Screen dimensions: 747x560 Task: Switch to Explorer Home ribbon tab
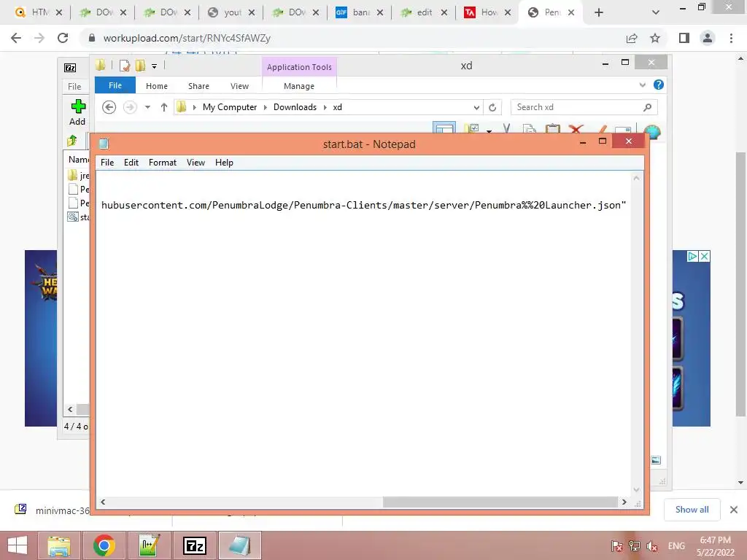tap(157, 86)
